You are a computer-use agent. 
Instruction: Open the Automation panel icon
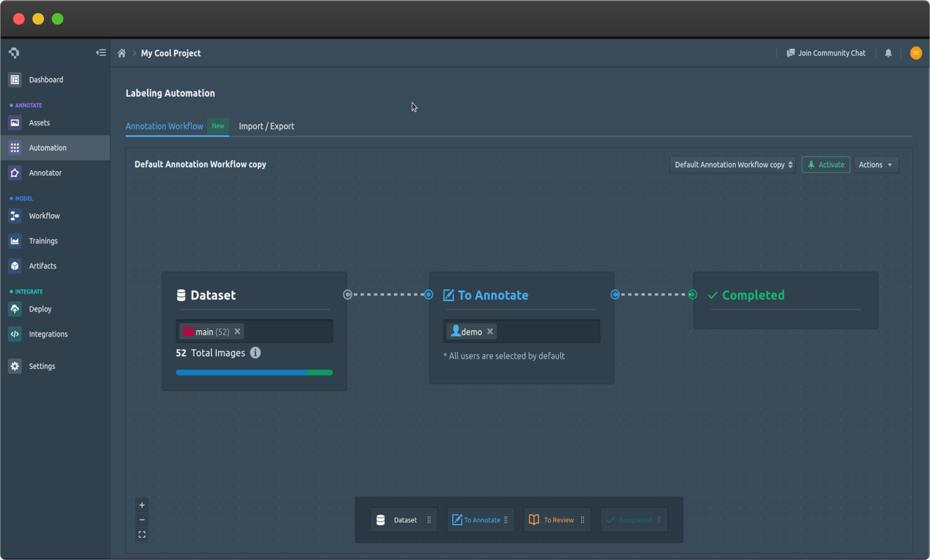point(15,147)
